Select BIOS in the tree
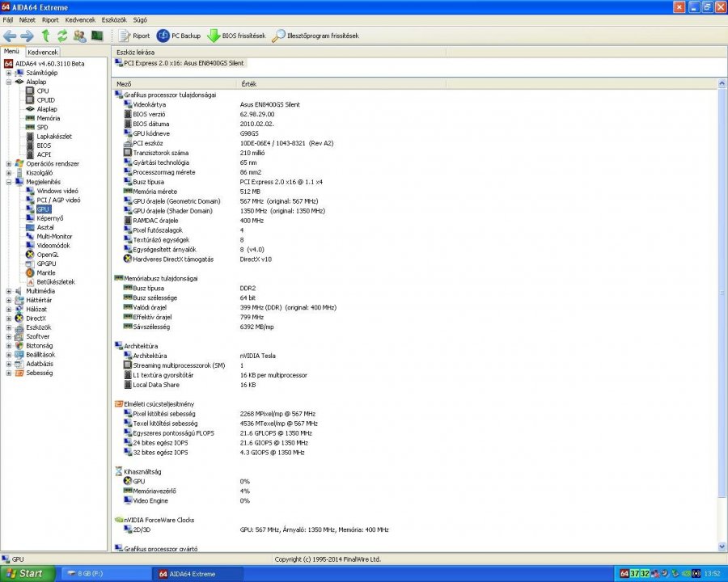This screenshot has width=728, height=582. coord(44,145)
